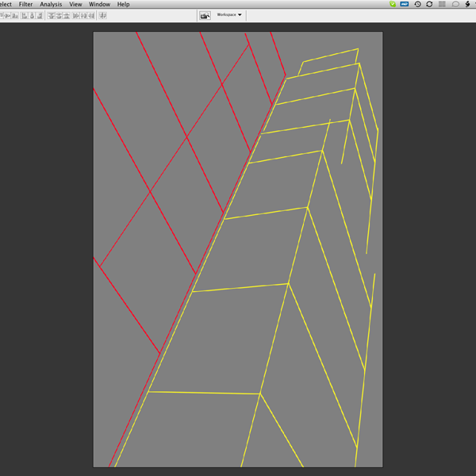
Task: Click Distribute horizontal centers icon
Action: (x=83, y=16)
